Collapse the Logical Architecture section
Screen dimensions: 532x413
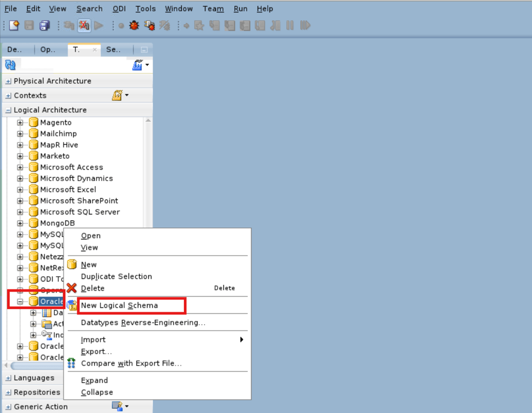tap(9, 110)
